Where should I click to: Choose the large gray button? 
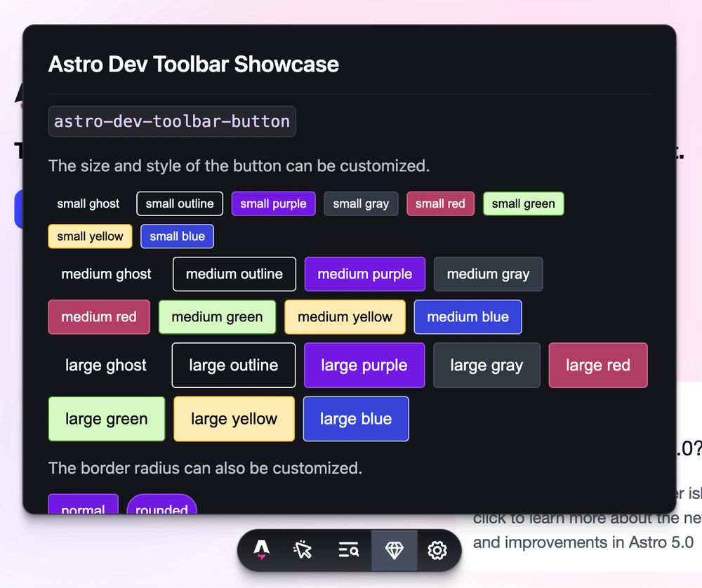tap(486, 365)
